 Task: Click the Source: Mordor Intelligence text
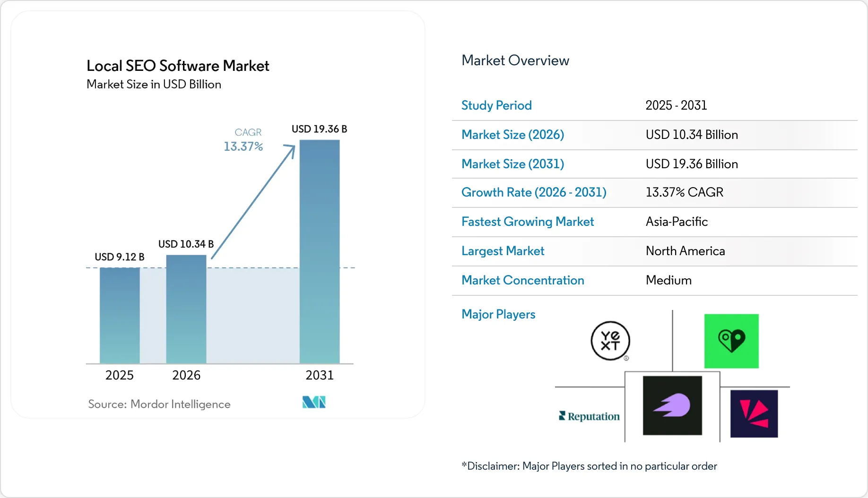[159, 404]
